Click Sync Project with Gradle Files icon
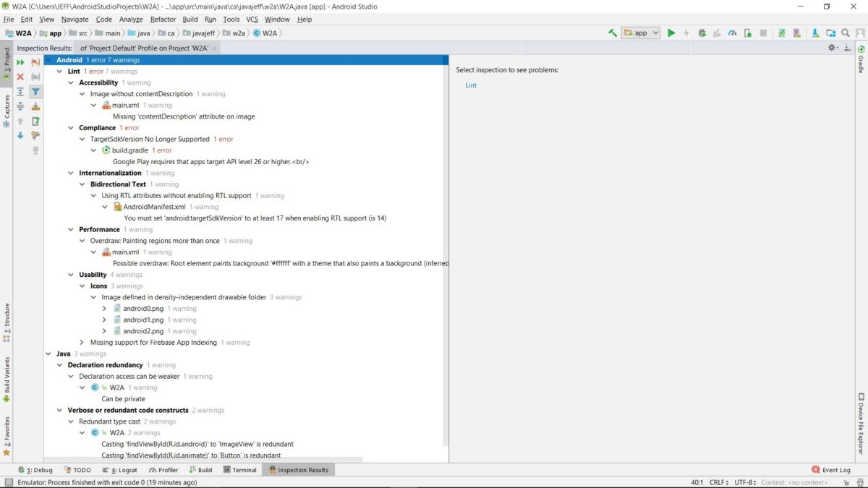Image resolution: width=868 pixels, height=488 pixels. [x=782, y=33]
